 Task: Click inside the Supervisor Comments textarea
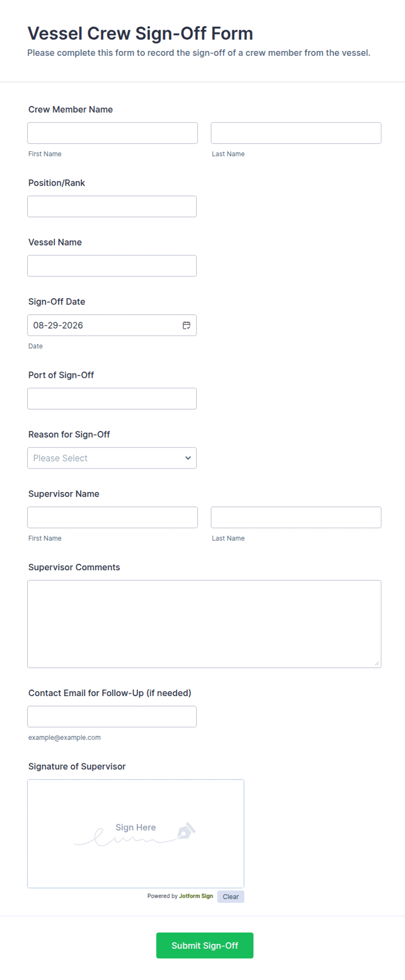(x=204, y=624)
